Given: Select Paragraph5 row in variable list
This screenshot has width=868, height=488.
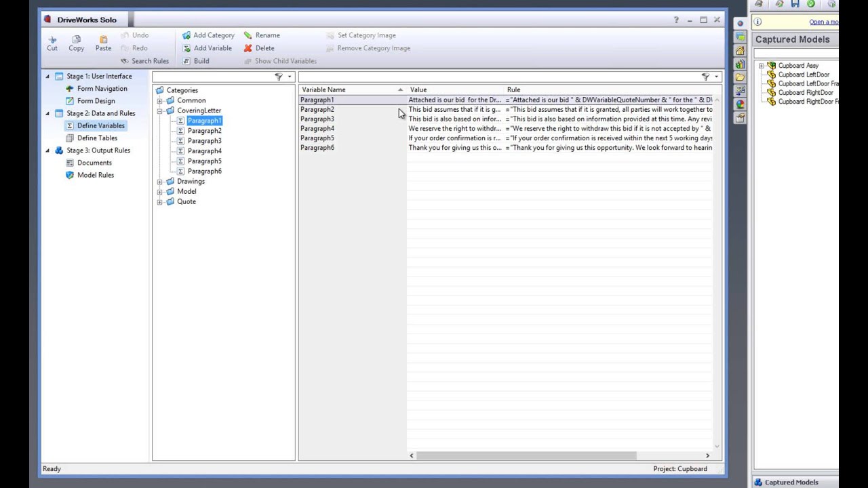Looking at the screenshot, I should click(506, 138).
